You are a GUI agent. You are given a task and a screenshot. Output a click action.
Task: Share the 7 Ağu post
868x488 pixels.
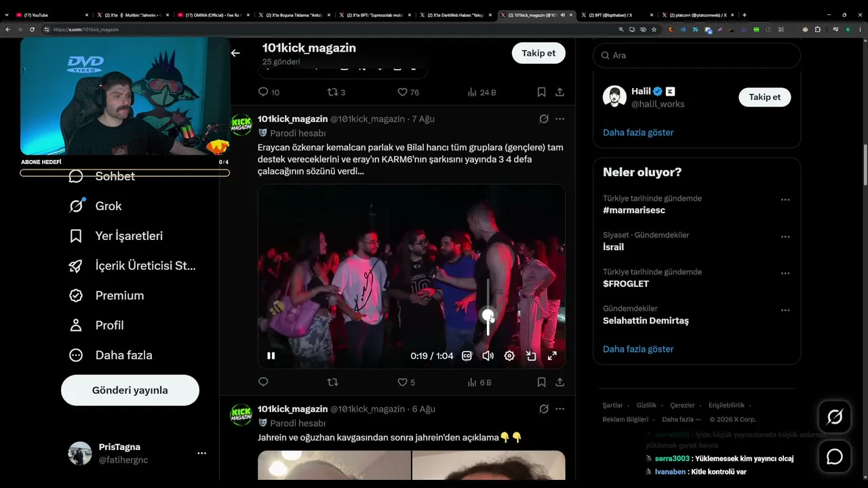[560, 382]
